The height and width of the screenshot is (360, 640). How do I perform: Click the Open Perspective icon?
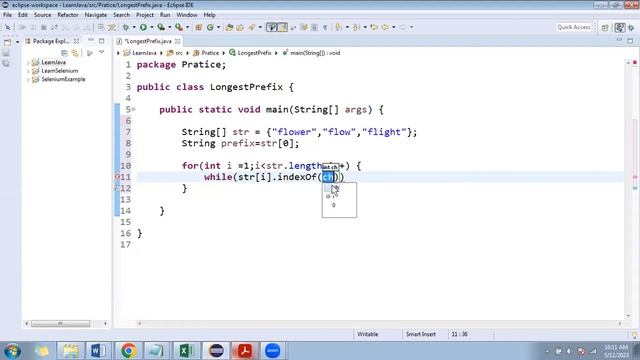click(605, 27)
